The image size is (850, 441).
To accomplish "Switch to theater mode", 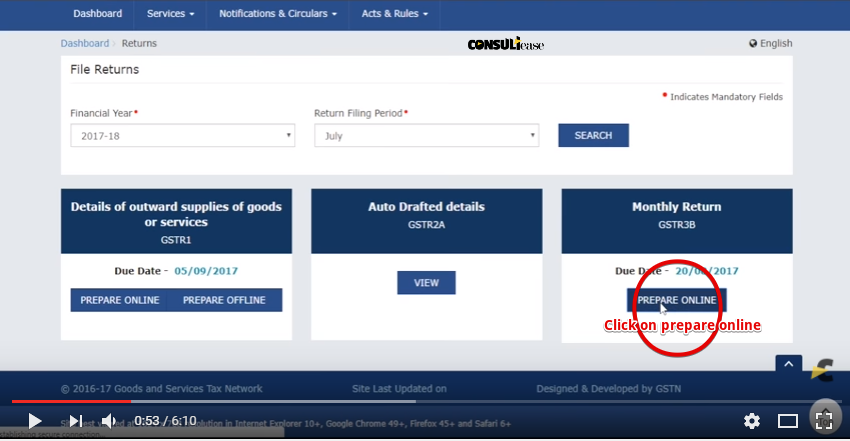I will tap(788, 421).
